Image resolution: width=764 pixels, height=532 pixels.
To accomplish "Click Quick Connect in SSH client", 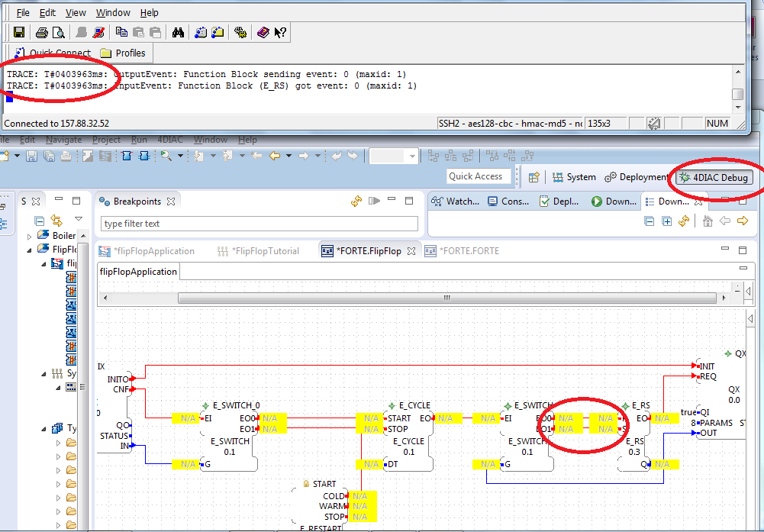I will click(x=53, y=53).
